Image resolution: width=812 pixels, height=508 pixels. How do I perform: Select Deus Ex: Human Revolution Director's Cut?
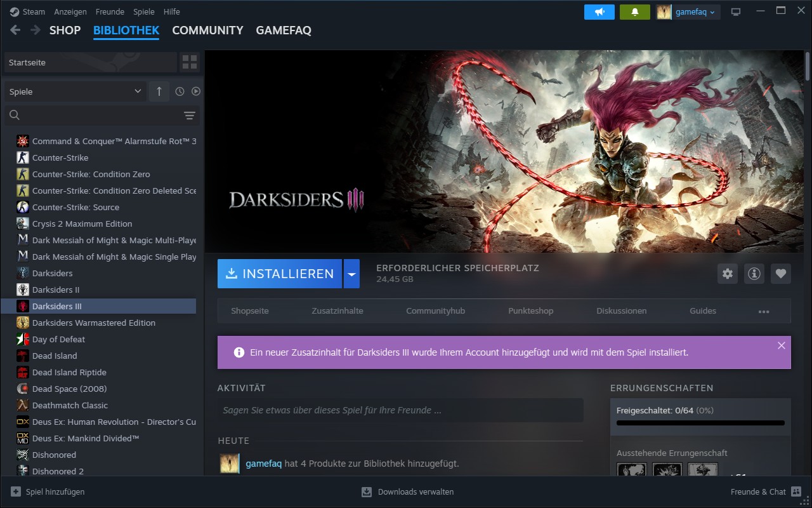click(98, 422)
